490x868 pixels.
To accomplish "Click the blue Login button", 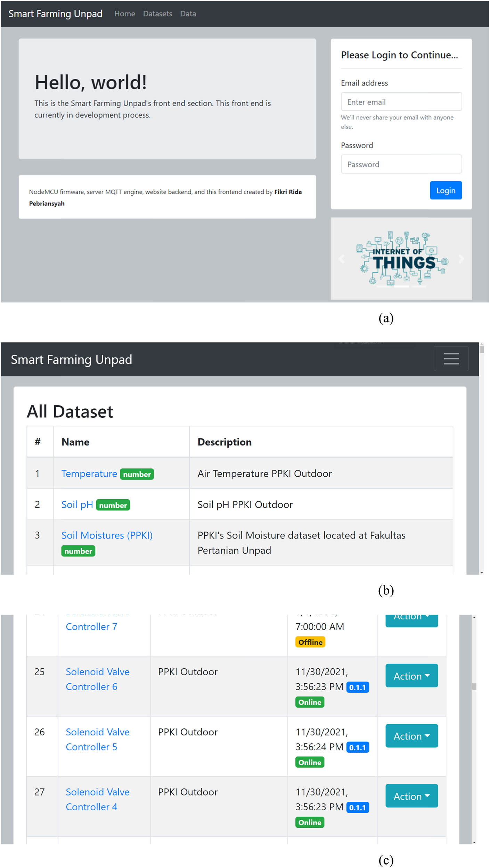I will (446, 190).
